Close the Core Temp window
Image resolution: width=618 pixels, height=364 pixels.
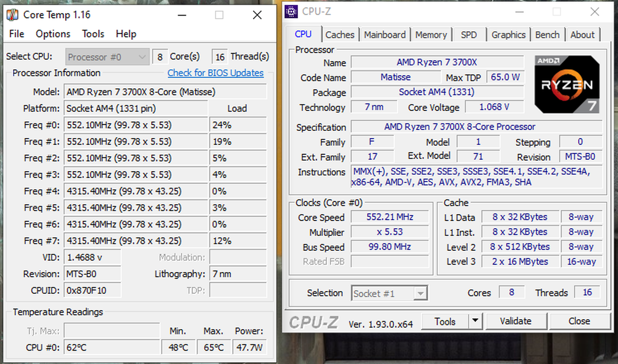[x=257, y=15]
